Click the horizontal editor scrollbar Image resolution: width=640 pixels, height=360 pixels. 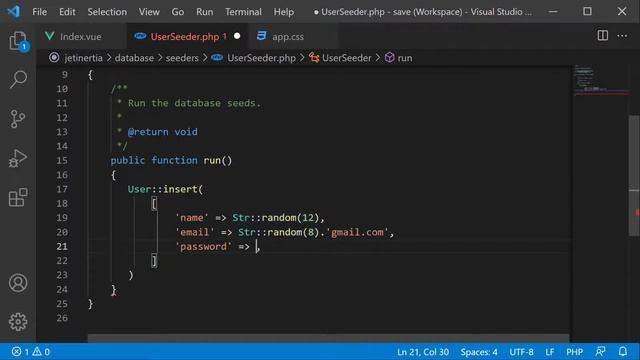[x=328, y=338]
